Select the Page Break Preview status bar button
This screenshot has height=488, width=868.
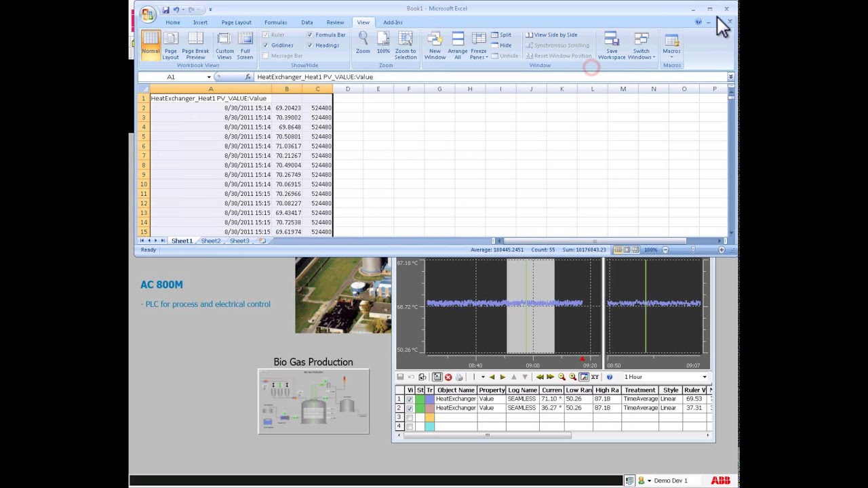(636, 250)
